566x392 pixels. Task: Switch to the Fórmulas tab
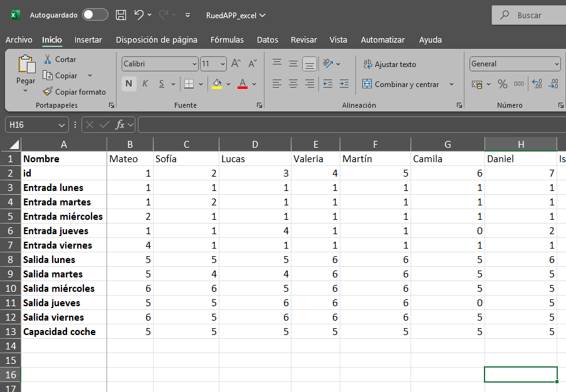227,40
